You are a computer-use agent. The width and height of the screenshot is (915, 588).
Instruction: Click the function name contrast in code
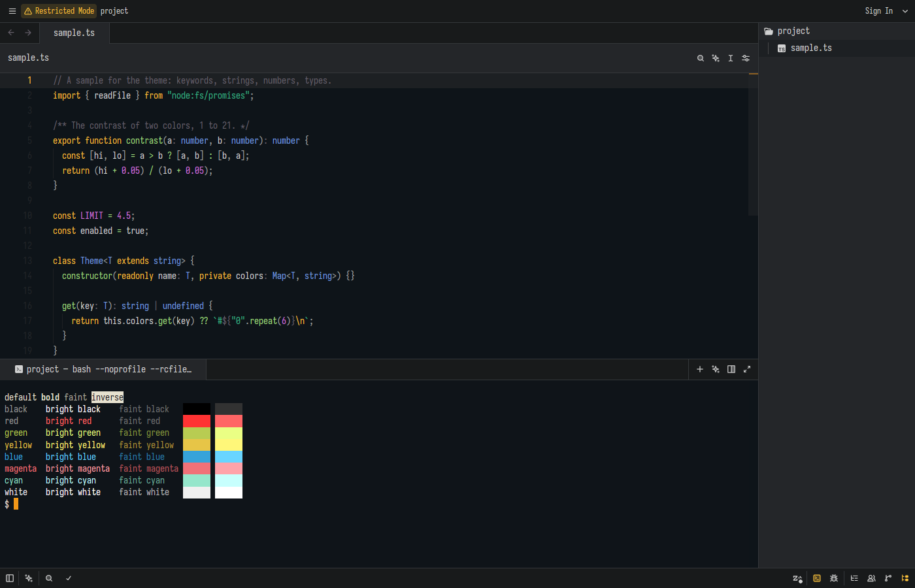click(144, 140)
